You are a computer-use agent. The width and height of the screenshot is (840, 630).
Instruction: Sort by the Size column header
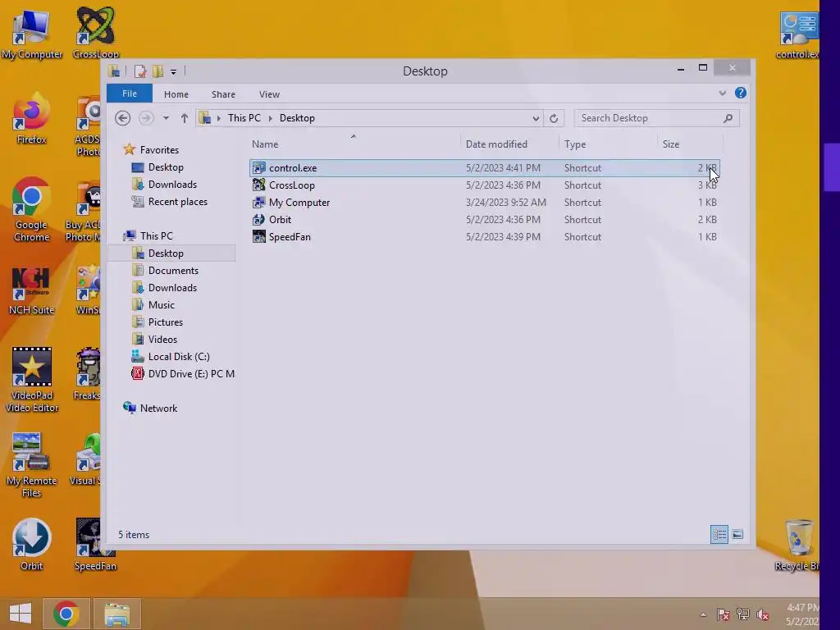[690, 144]
